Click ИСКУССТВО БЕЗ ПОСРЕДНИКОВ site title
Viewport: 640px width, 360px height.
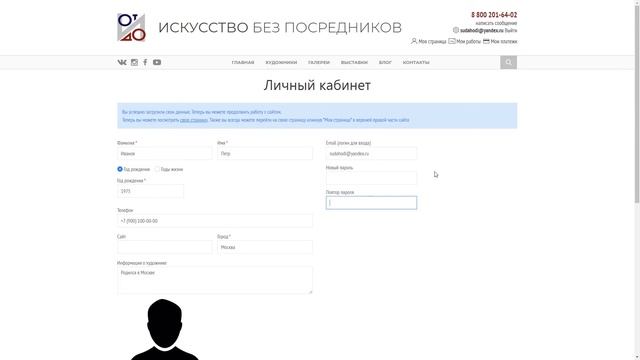point(280,27)
